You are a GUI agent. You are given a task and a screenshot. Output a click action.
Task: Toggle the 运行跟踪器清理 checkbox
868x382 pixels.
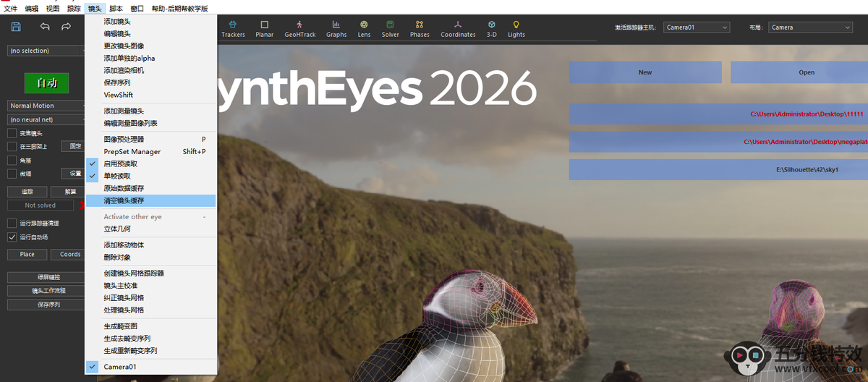coord(12,223)
